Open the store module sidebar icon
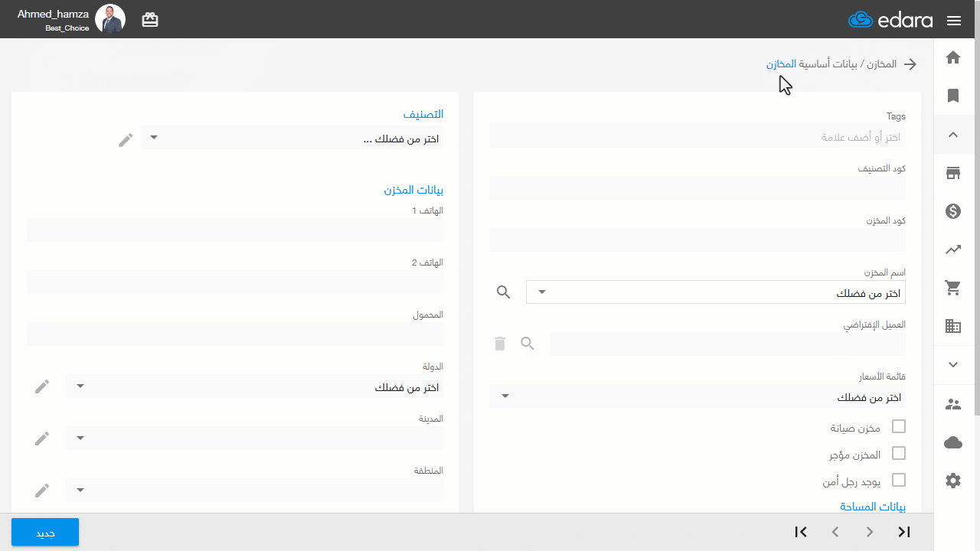 point(953,173)
